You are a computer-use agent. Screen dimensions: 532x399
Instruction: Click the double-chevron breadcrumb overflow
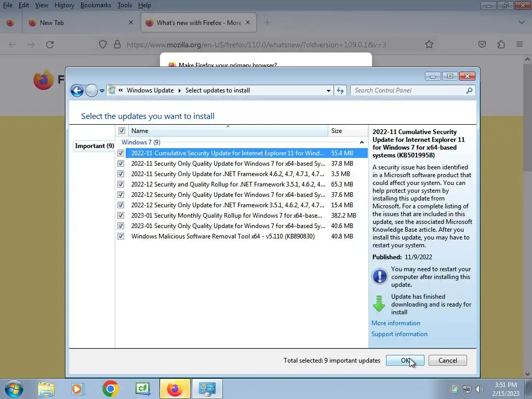121,90
